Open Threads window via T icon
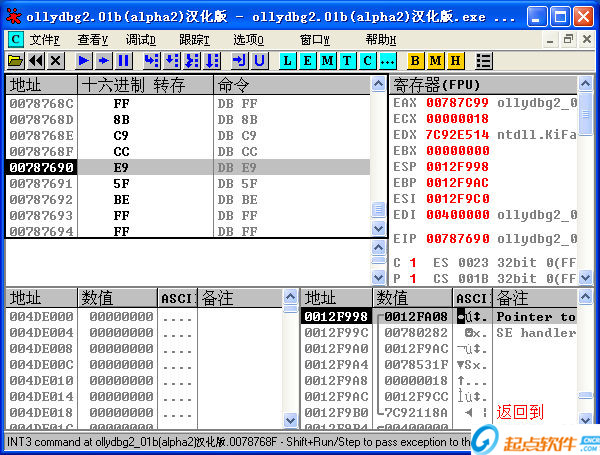 point(347,60)
